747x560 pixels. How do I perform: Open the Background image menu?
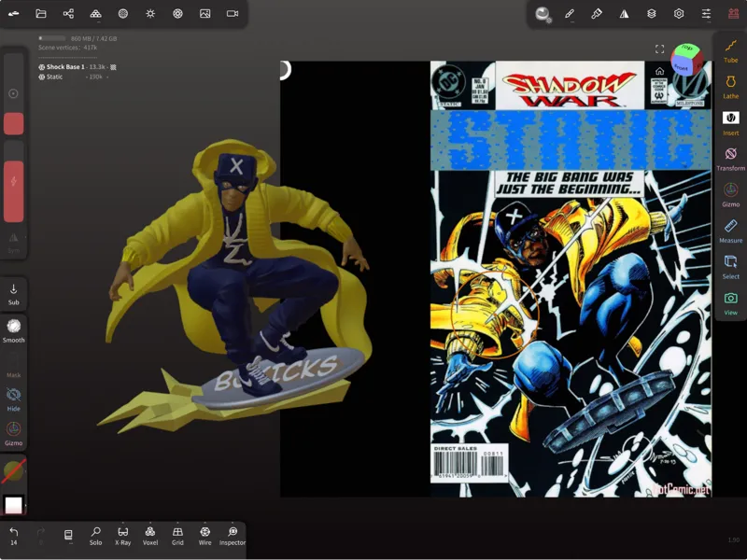tap(205, 14)
